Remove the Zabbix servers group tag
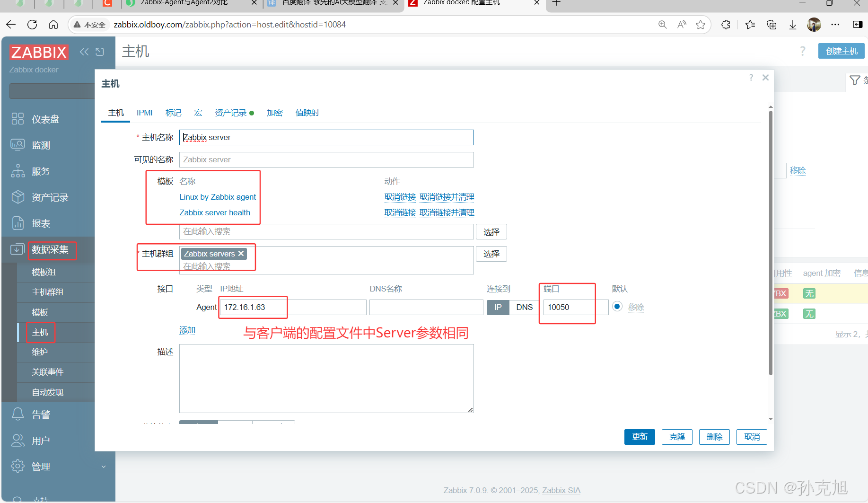This screenshot has height=503, width=868. point(241,254)
